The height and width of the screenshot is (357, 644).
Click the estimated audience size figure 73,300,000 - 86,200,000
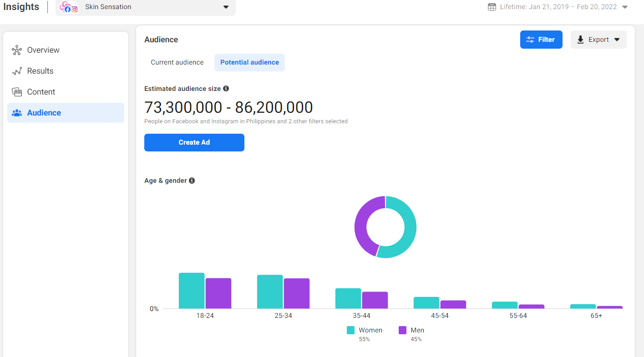click(x=228, y=107)
